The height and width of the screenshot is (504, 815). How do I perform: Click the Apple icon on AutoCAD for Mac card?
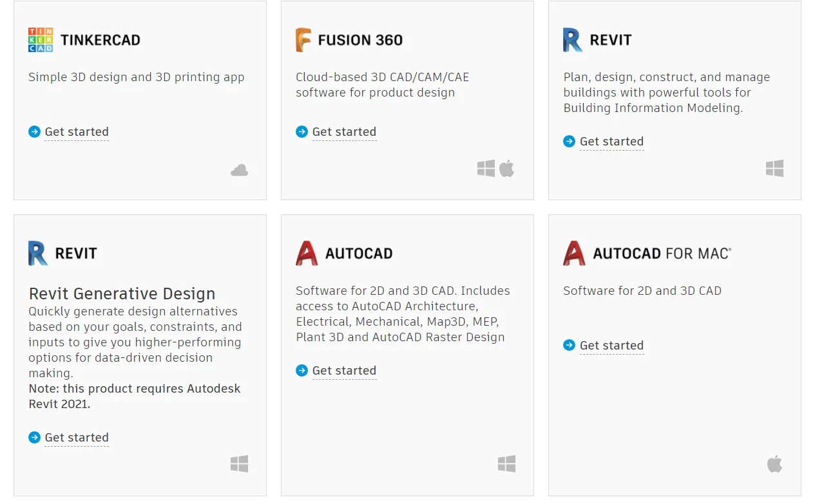click(774, 463)
